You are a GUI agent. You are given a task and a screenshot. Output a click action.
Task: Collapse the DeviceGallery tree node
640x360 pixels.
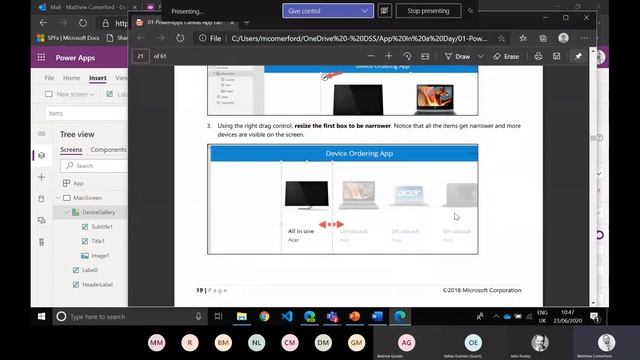pos(67,212)
